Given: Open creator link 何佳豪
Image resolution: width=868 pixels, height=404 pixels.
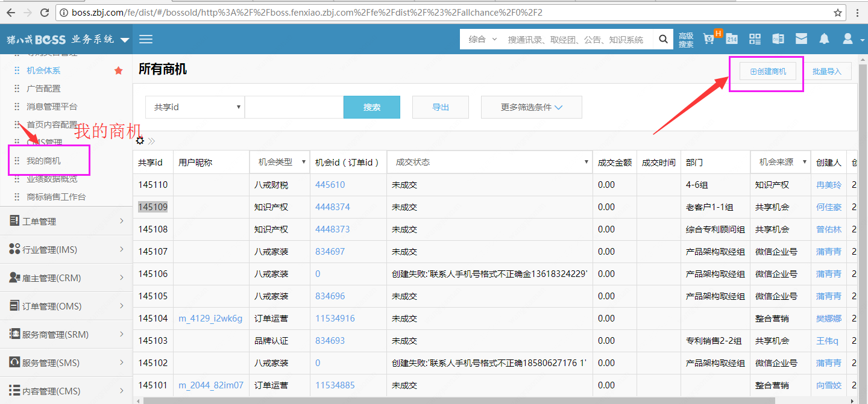Looking at the screenshot, I should [829, 207].
